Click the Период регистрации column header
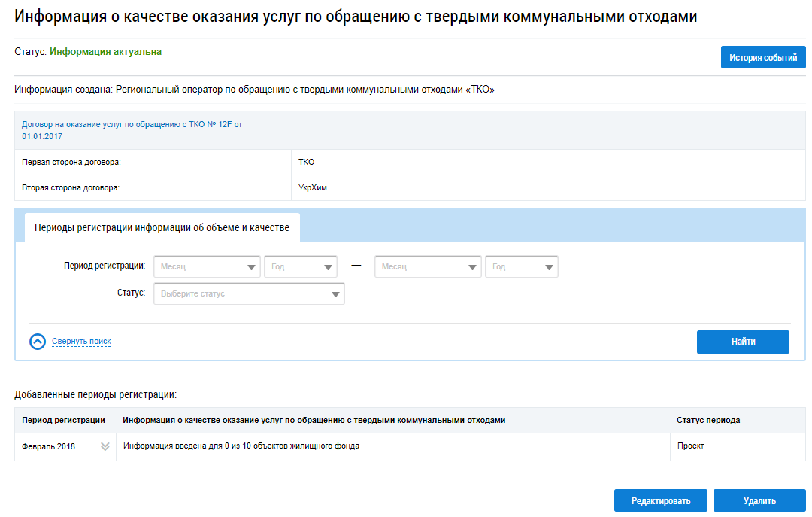The image size is (812, 517). (x=64, y=420)
